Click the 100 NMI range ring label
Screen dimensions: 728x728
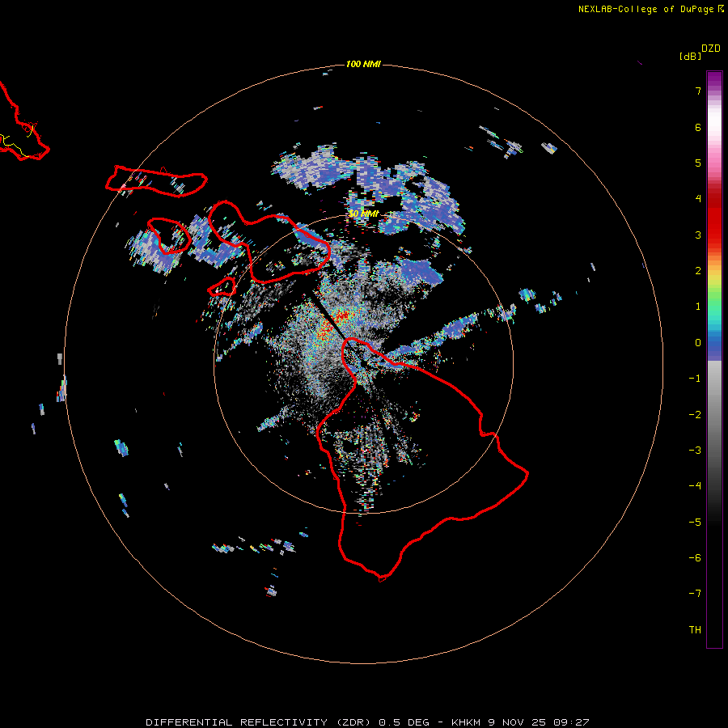(363, 64)
